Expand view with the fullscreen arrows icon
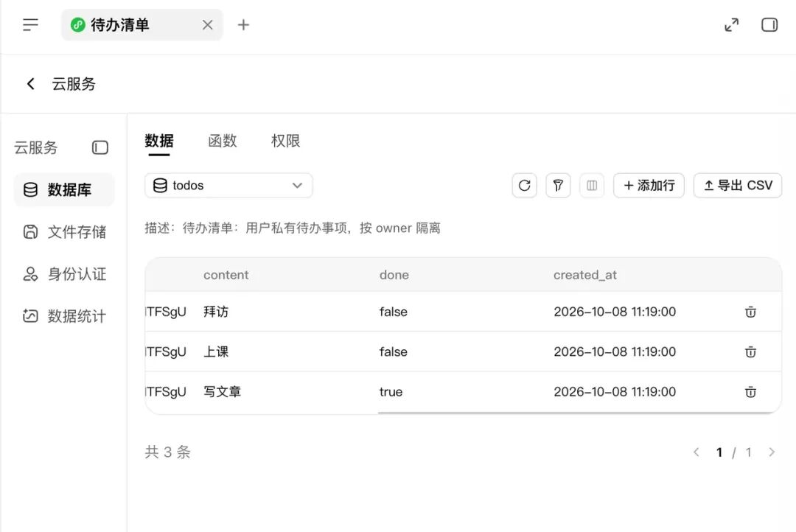 coord(732,24)
